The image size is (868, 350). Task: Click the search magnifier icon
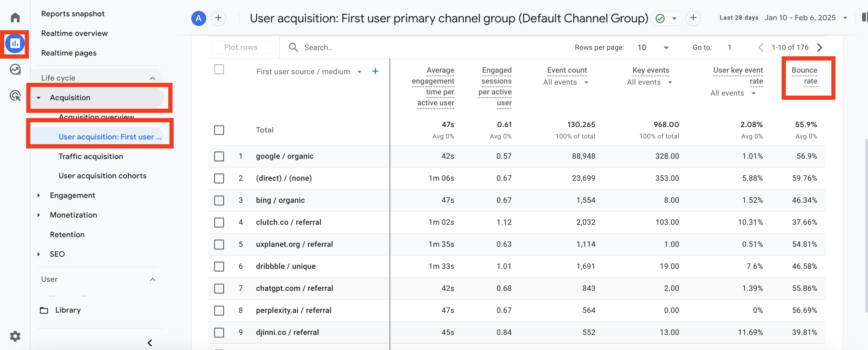tap(293, 47)
